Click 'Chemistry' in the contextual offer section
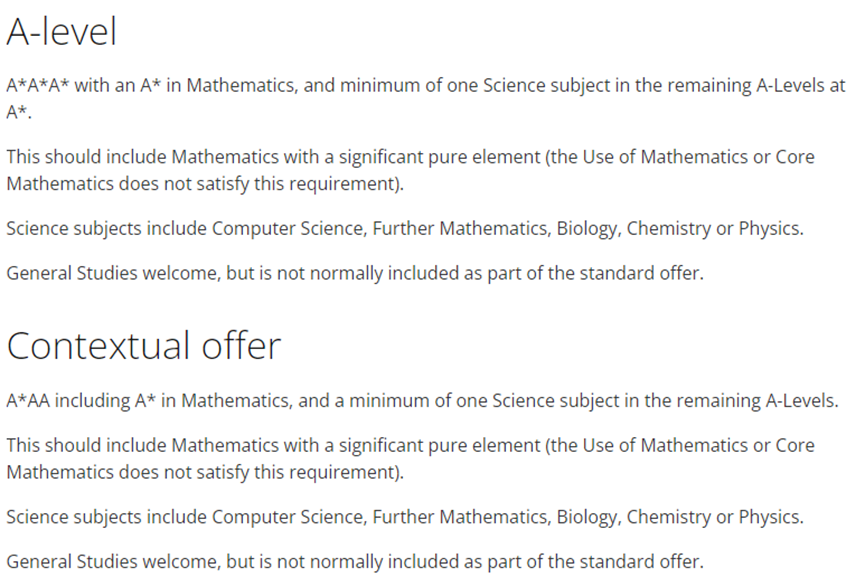 click(x=669, y=517)
